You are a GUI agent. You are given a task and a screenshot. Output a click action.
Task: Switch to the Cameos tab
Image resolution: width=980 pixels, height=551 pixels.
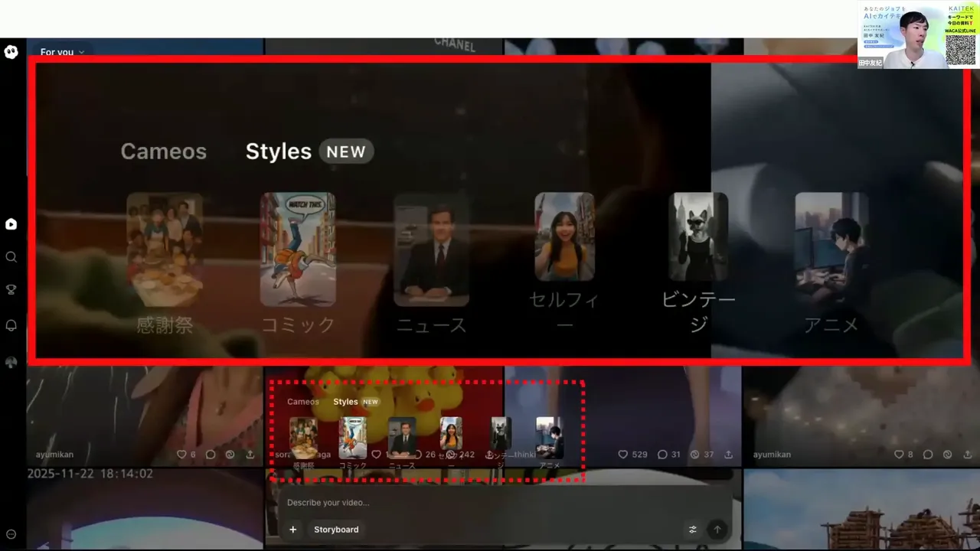[x=163, y=151]
